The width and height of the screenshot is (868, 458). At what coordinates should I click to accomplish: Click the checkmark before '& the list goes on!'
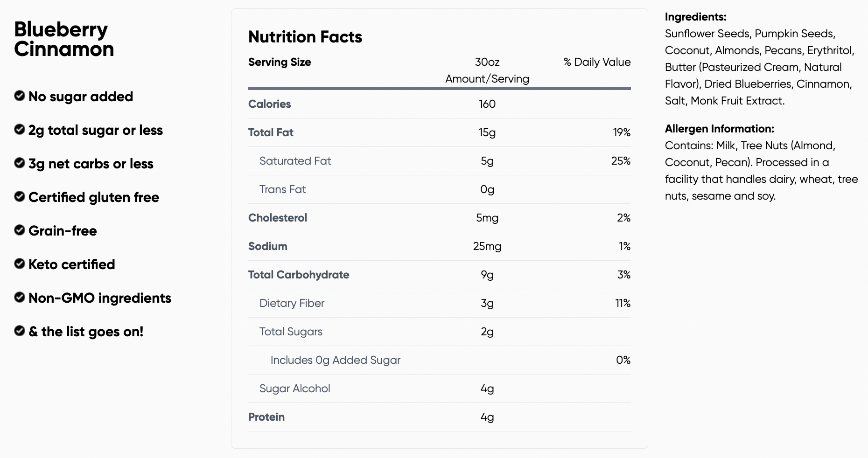click(20, 331)
